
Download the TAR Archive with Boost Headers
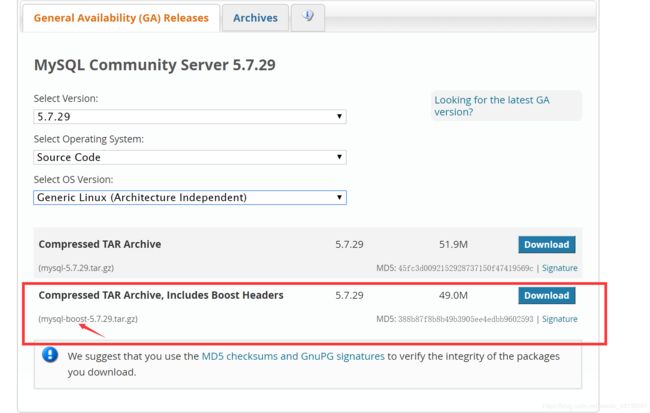pos(546,296)
